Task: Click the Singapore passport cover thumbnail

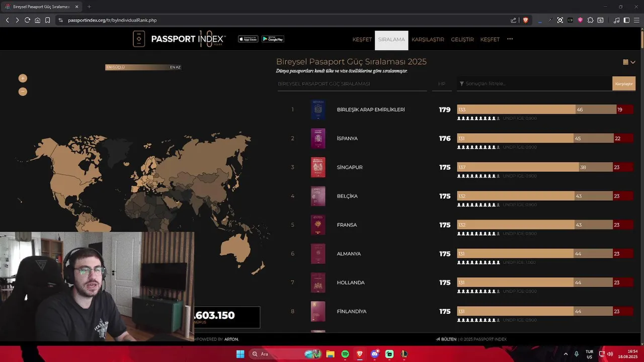Action: click(318, 167)
